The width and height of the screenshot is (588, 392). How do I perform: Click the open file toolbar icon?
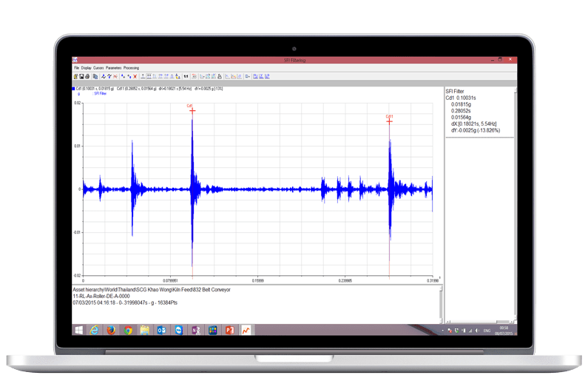[75, 76]
